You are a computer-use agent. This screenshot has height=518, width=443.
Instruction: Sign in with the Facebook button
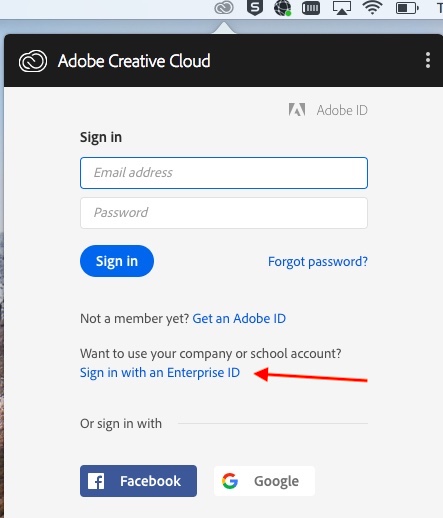point(138,481)
